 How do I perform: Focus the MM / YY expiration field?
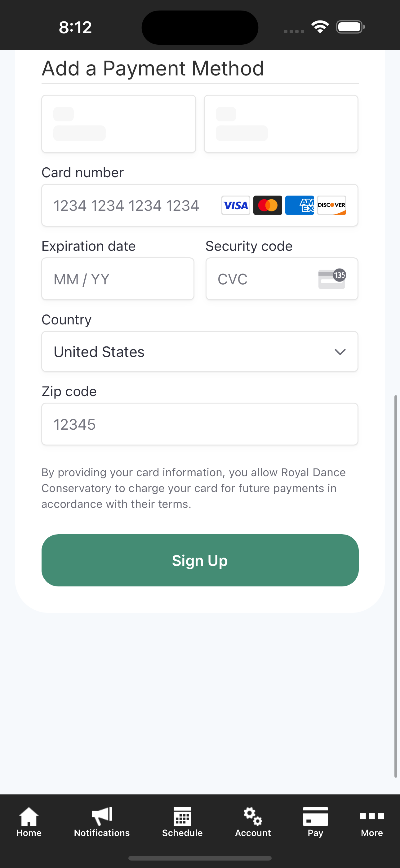pos(118,279)
